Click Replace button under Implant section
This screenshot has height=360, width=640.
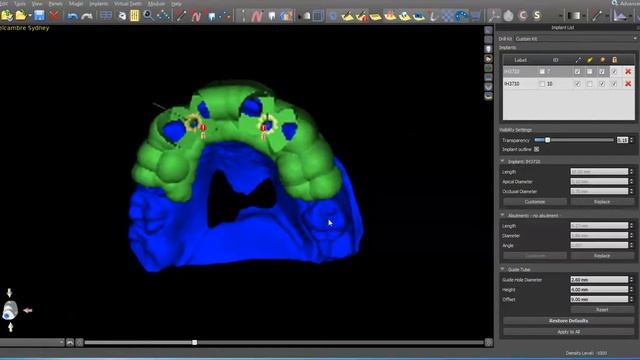tap(602, 202)
